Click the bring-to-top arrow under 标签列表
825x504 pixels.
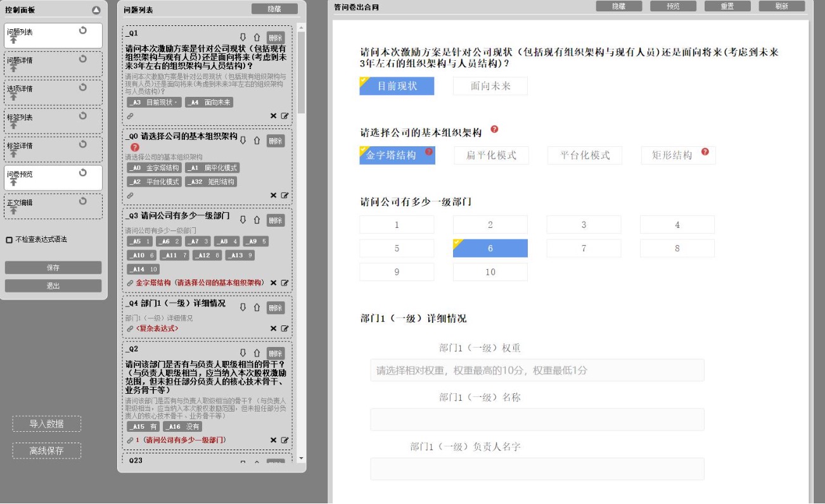coord(13,125)
